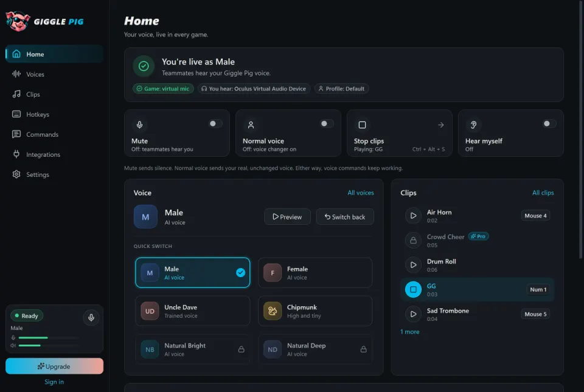Play the Drum Roll clip
584x392 pixels.
coord(413,265)
